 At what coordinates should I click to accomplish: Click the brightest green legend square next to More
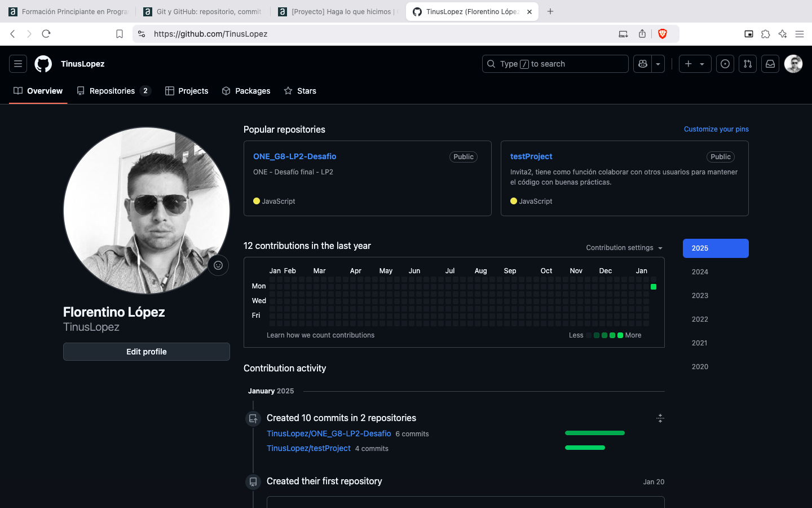point(620,335)
